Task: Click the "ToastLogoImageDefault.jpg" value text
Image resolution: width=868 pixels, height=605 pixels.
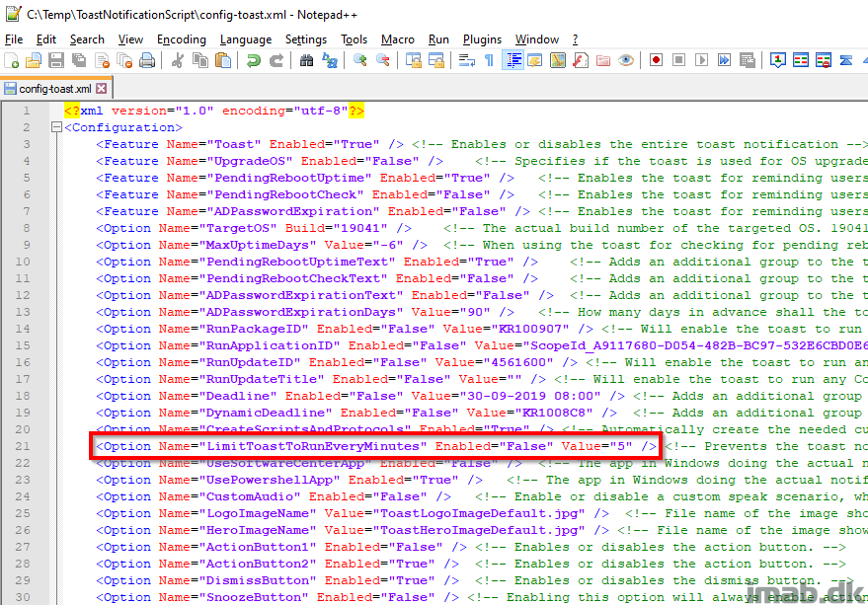Action: pyautogui.click(x=478, y=513)
